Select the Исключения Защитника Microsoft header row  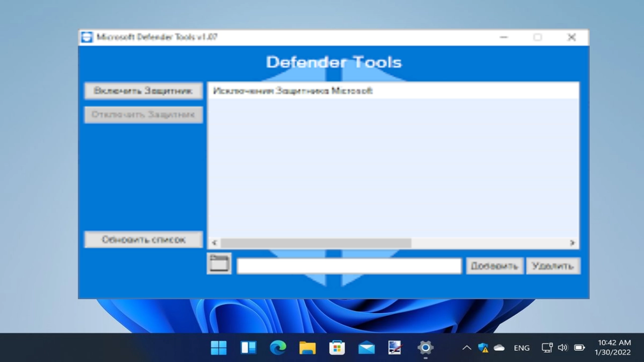point(393,91)
